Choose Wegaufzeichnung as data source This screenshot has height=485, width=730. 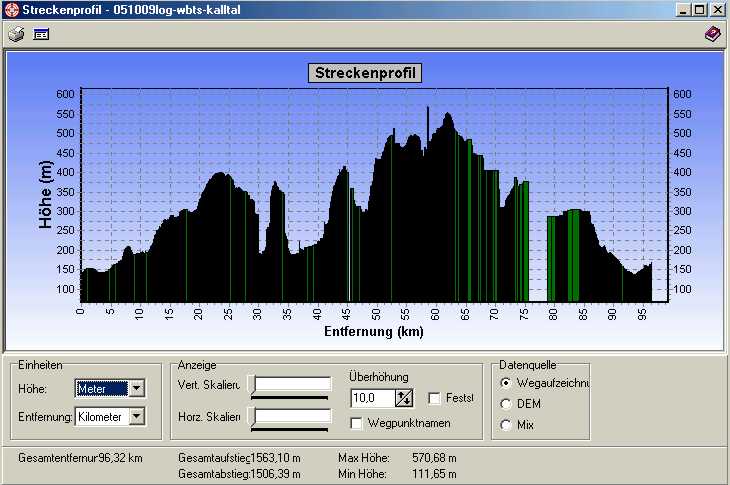506,383
